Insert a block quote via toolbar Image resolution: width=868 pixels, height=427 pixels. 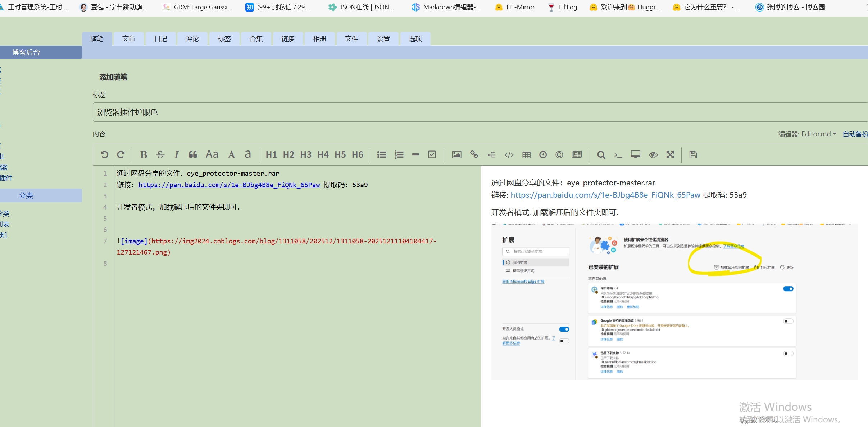click(x=193, y=155)
